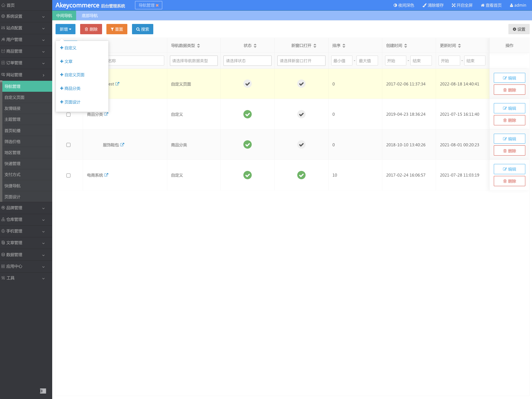Click 编辑 for the 电商系统 row
The width and height of the screenshot is (532, 399).
pos(509,169)
